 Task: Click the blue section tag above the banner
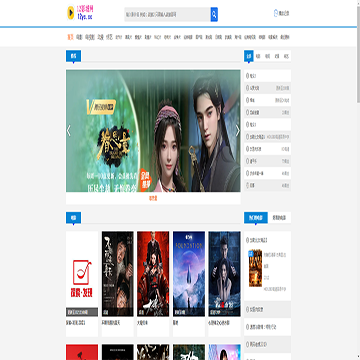(73, 56)
